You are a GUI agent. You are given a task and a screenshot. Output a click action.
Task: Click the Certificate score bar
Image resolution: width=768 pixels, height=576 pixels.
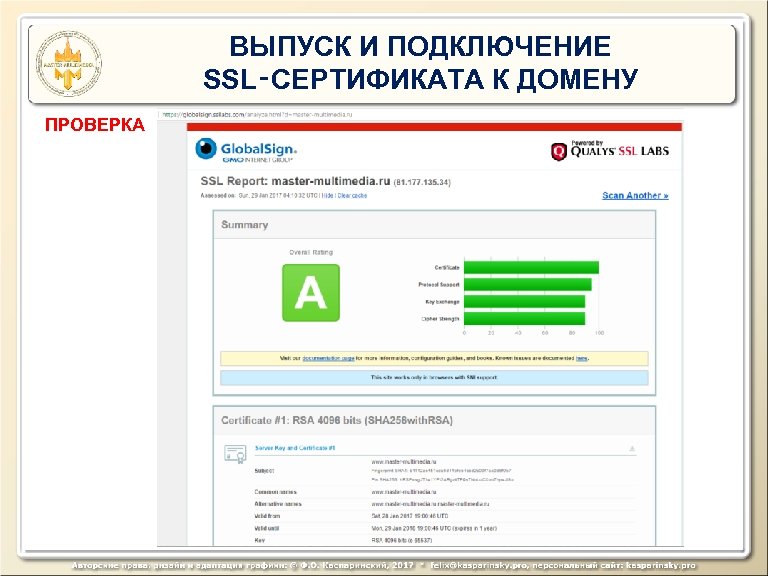531,267
